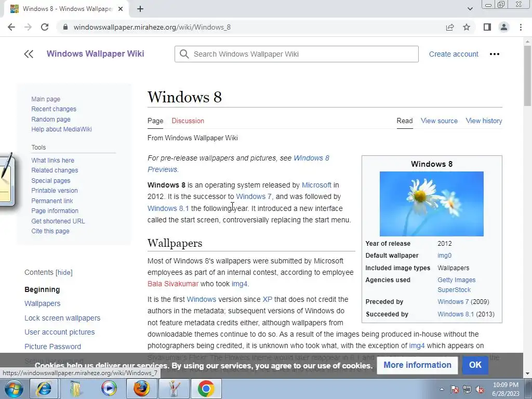The image size is (532, 399).
Task: Open the XP link
Action: point(268,299)
